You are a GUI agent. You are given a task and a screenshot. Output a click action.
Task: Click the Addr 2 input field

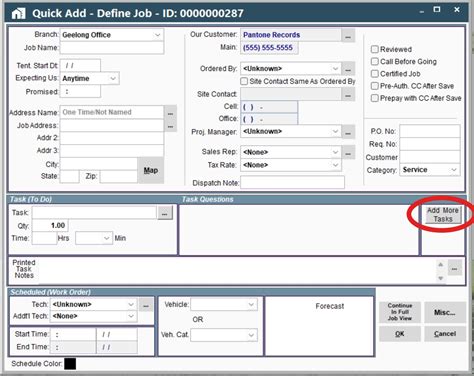(x=112, y=138)
